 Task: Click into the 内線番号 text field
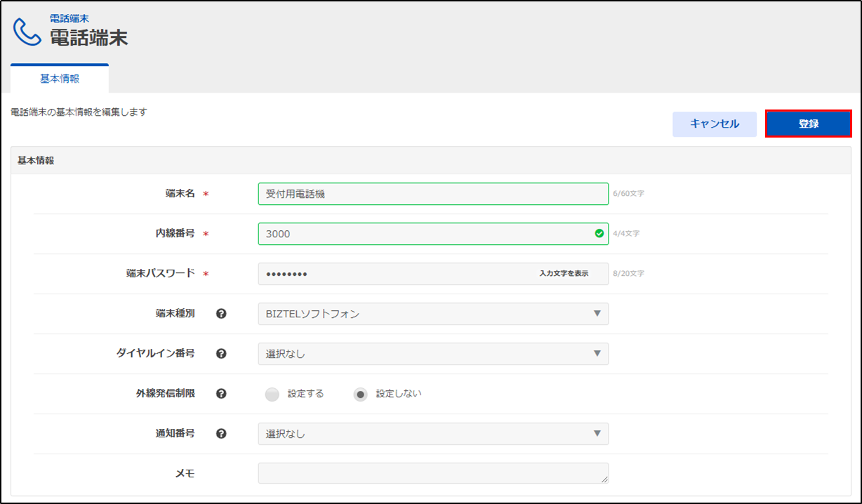(421, 234)
